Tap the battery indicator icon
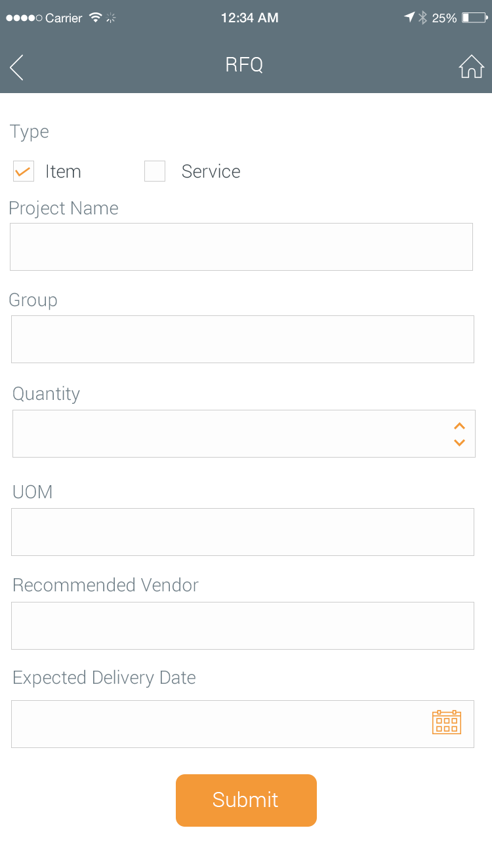This screenshot has height=868, width=492. (x=474, y=18)
